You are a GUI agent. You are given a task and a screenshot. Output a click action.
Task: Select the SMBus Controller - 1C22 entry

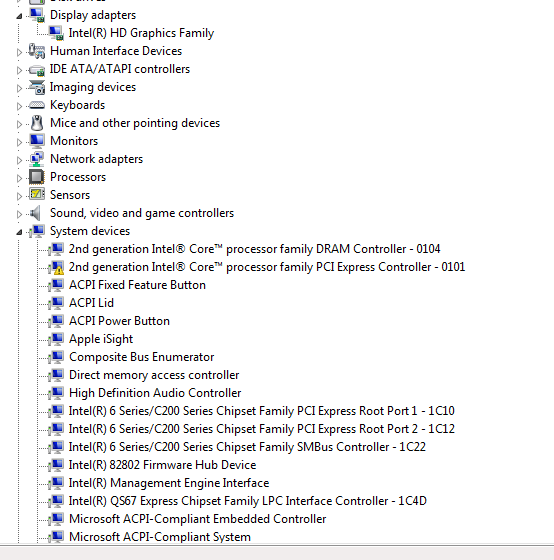click(247, 447)
